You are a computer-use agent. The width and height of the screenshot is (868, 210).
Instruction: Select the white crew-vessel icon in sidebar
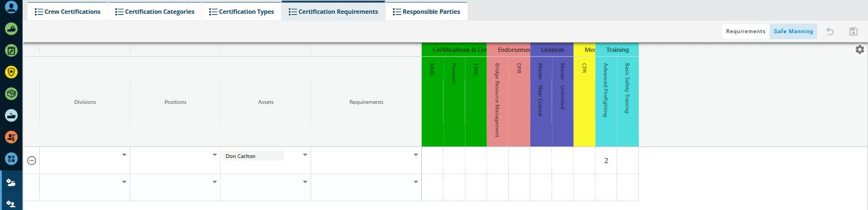point(11,182)
